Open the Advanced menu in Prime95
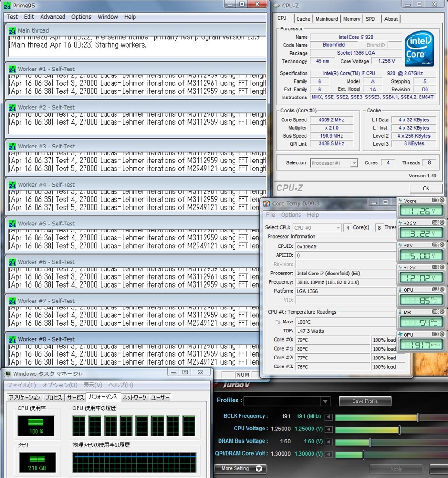Screen dimensions: 448x478 (52, 17)
